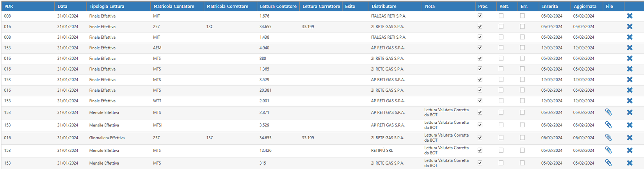
Task: Sort by Matricola Contatore column header
Action: point(174,6)
